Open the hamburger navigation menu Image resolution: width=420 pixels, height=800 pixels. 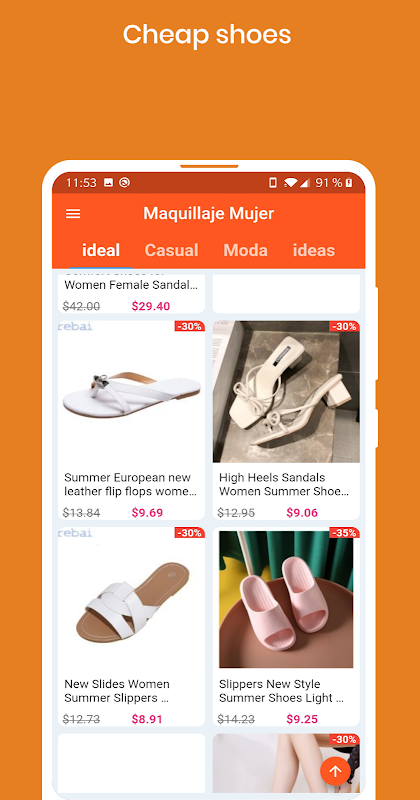pyautogui.click(x=73, y=213)
